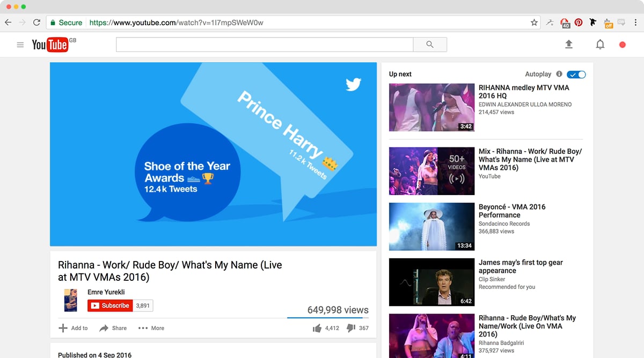Click the browser address bar URL
Image resolution: width=644 pixels, height=358 pixels.
(x=177, y=23)
